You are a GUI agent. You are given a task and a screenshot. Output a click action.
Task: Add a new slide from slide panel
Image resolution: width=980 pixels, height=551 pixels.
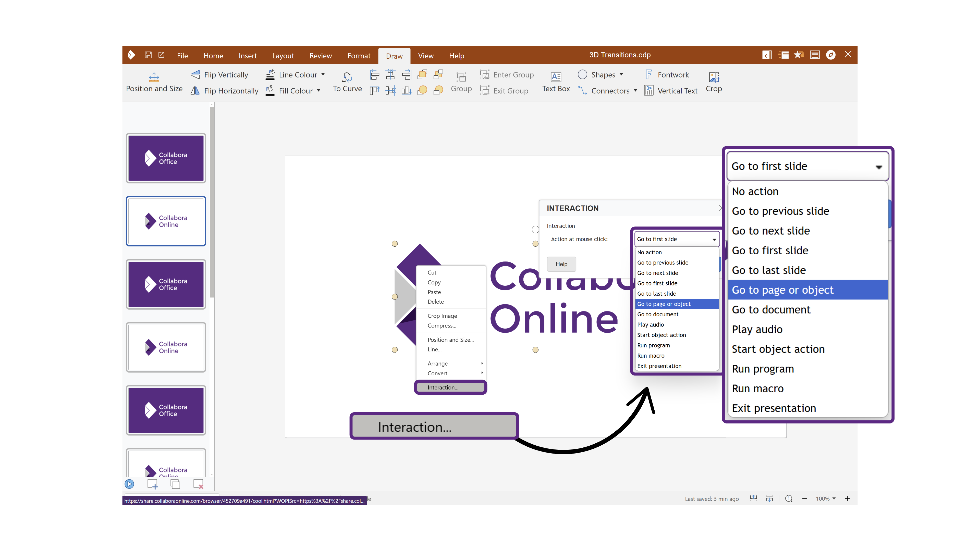pyautogui.click(x=153, y=484)
